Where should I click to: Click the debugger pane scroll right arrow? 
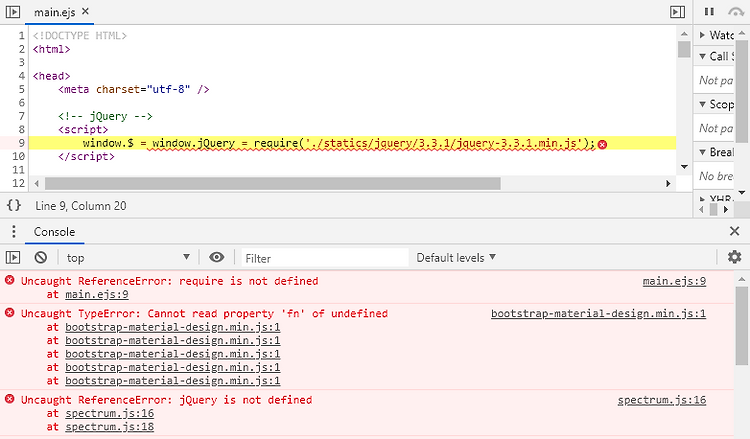tap(726, 209)
